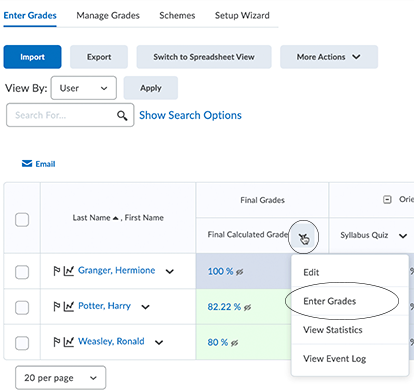Screen dimensions: 414x392
Task: Check the box for Weasley, Ronald
Action: pyautogui.click(x=22, y=343)
